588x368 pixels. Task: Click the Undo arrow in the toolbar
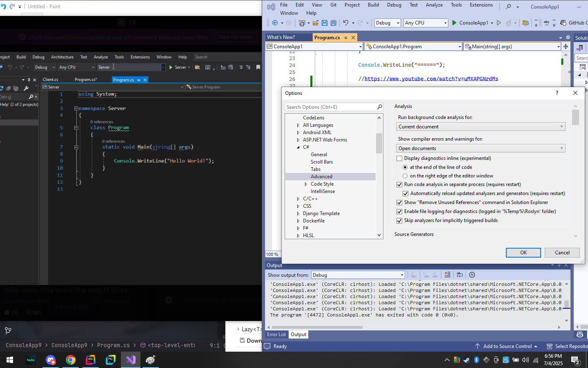(x=346, y=23)
